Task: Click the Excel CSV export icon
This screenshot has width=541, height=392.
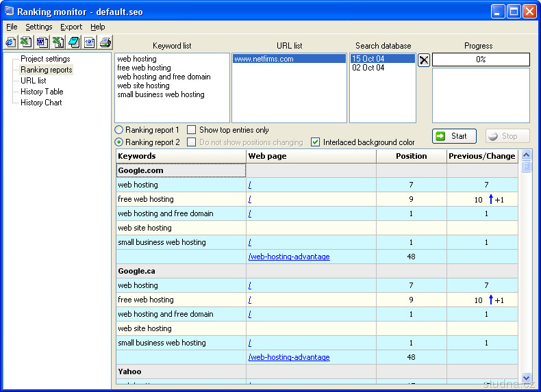Action: pyautogui.click(x=58, y=42)
